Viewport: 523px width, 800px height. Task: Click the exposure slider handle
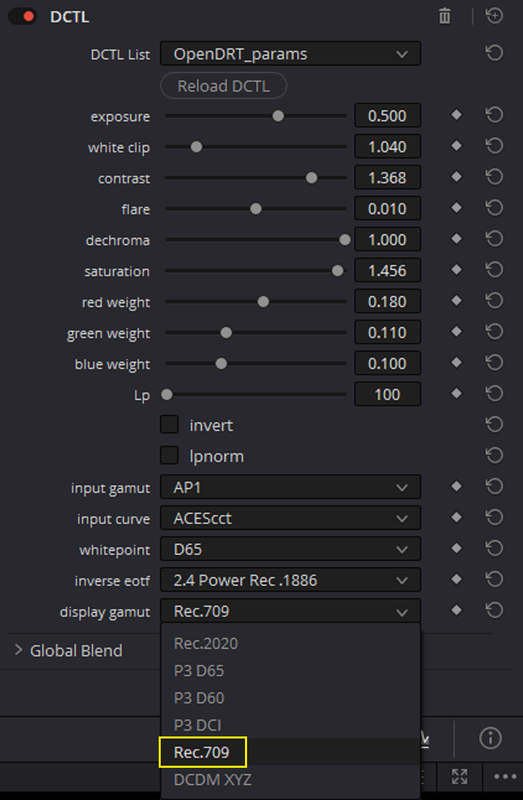278,116
